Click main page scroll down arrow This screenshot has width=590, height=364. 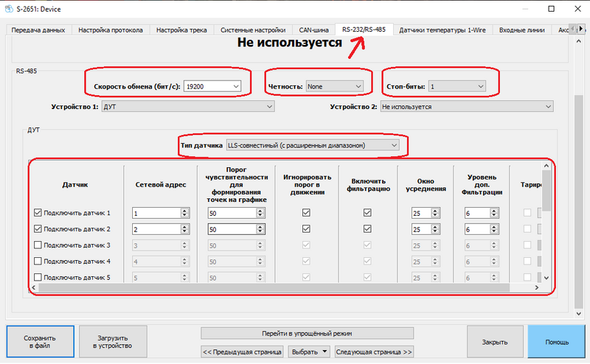(579, 314)
